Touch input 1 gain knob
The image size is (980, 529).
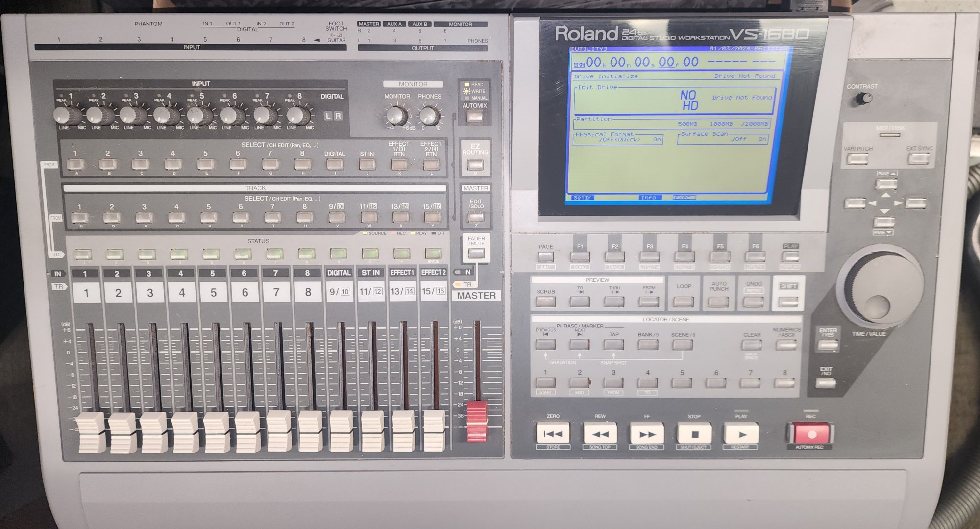67,116
